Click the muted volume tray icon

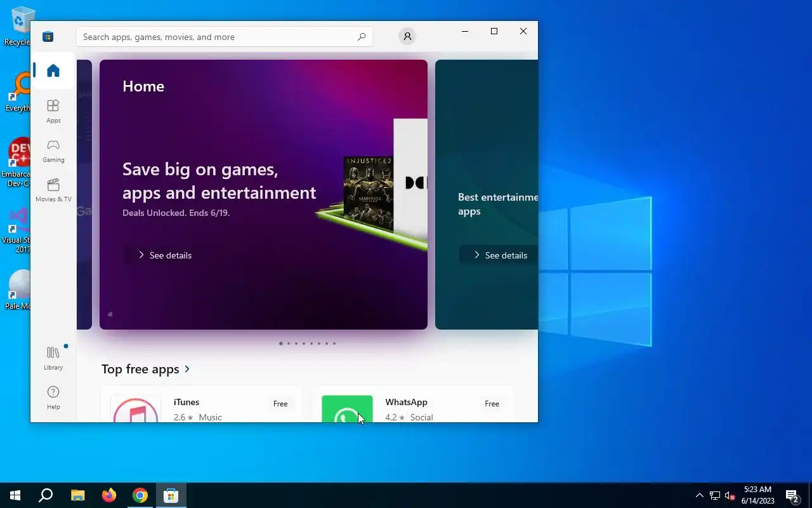click(730, 495)
